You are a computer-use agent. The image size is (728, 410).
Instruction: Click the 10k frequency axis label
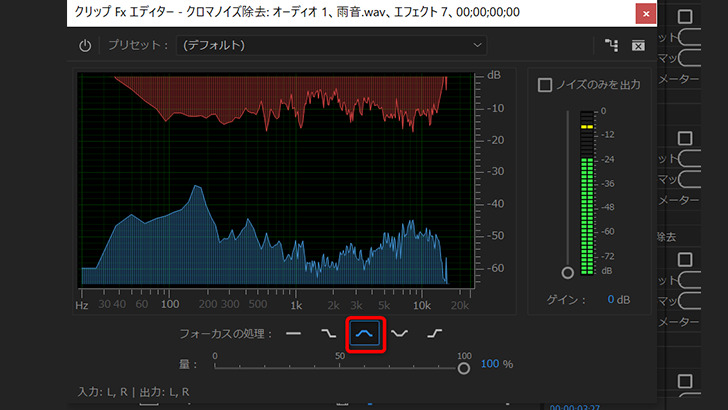tap(422, 306)
